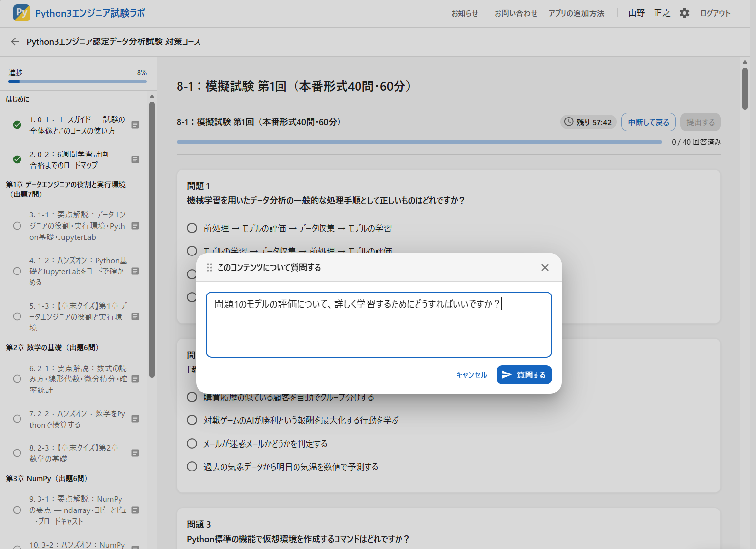This screenshot has height=549, width=756.
Task: Open lesson 0-1 コースガイド in the sidebar
Action: [77, 125]
